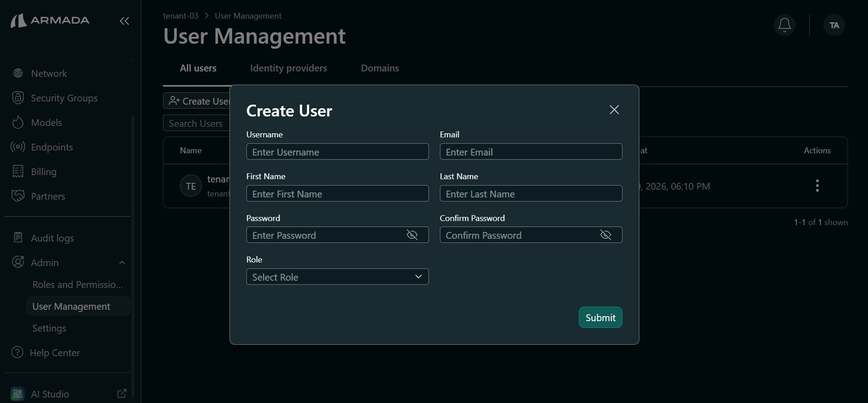The width and height of the screenshot is (868, 403).
Task: Focus the Enter Email field
Action: click(531, 151)
